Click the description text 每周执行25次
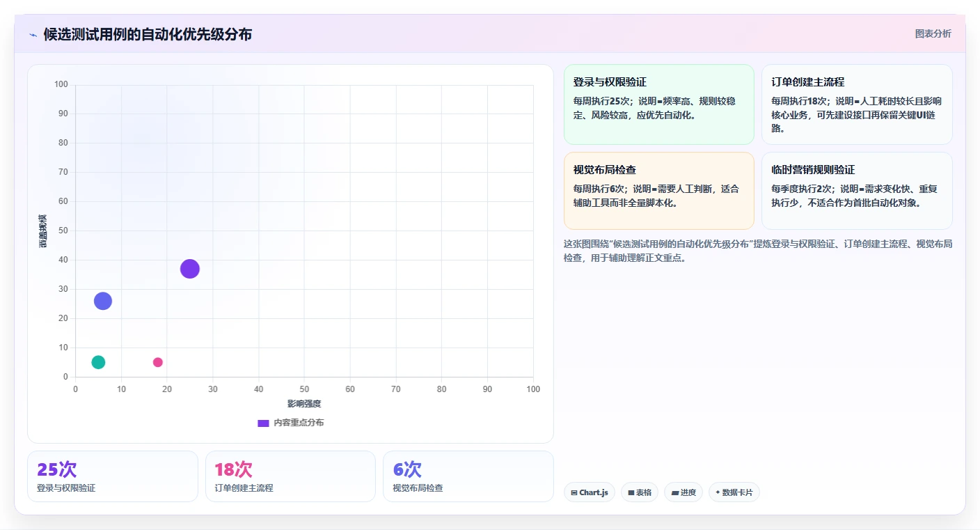This screenshot has height=530, width=980. [x=601, y=101]
